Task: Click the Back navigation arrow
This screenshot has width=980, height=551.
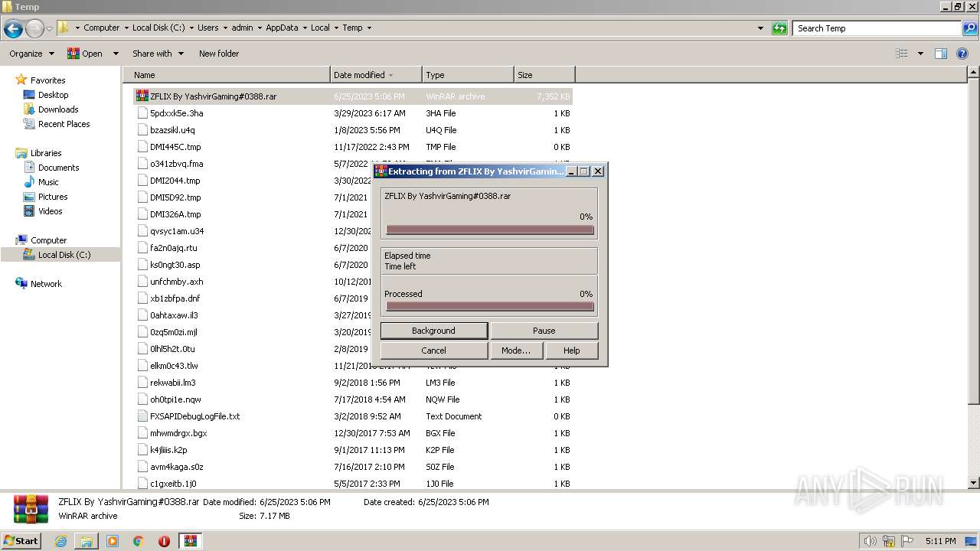Action: tap(13, 28)
